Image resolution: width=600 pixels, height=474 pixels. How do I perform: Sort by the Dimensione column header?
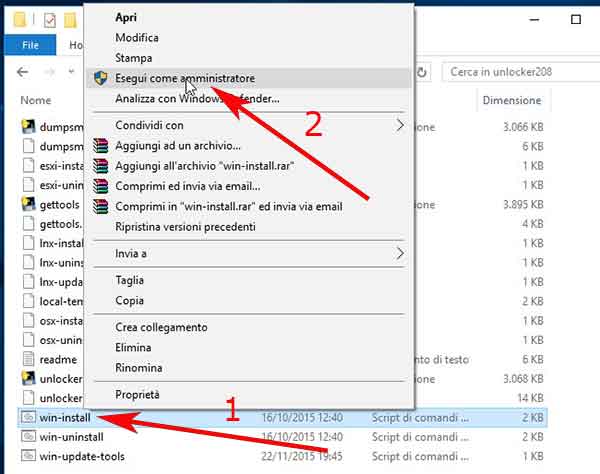coord(512,100)
